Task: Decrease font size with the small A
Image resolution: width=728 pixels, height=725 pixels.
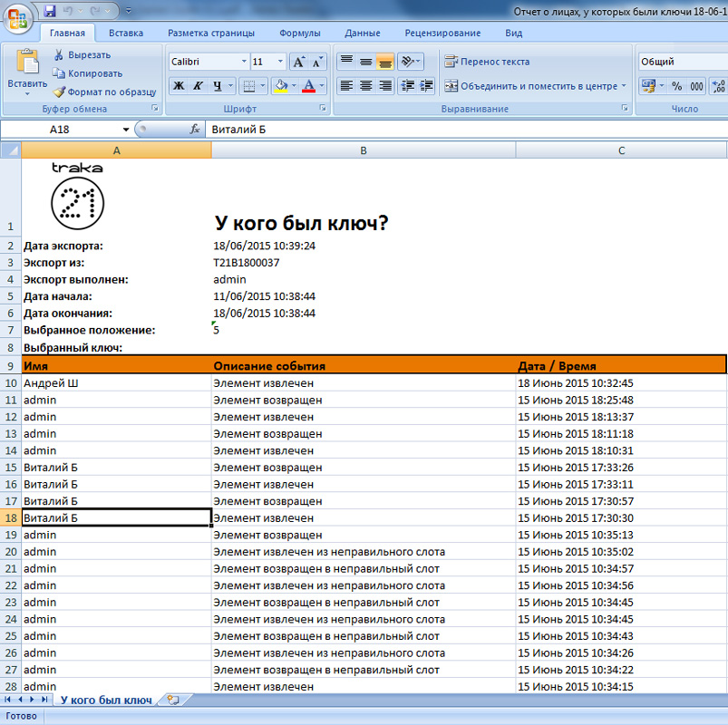Action: point(317,62)
